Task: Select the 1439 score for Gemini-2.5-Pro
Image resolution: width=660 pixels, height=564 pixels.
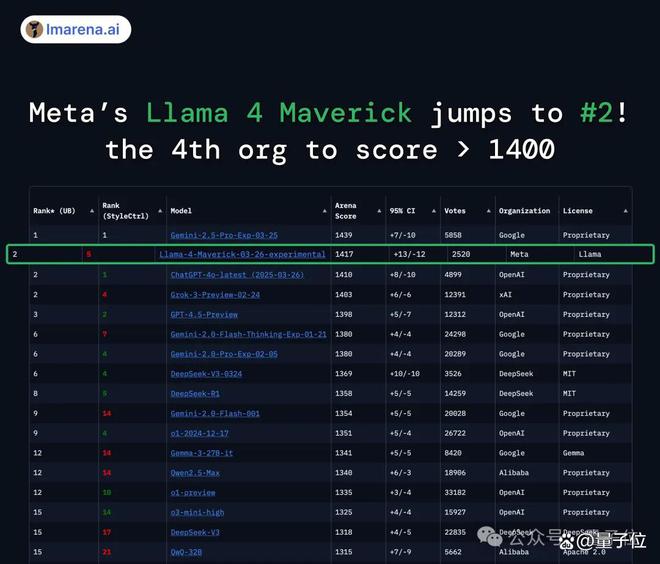Action: point(343,235)
